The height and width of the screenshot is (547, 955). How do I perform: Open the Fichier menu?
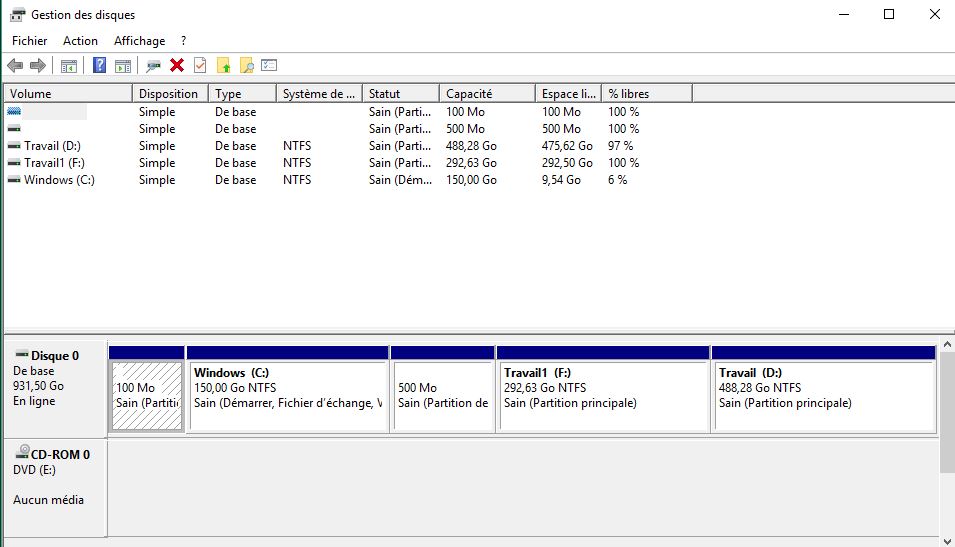(x=29, y=41)
